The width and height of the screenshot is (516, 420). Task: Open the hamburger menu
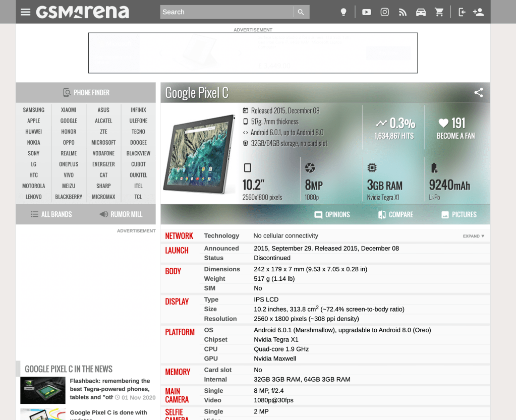pyautogui.click(x=25, y=12)
